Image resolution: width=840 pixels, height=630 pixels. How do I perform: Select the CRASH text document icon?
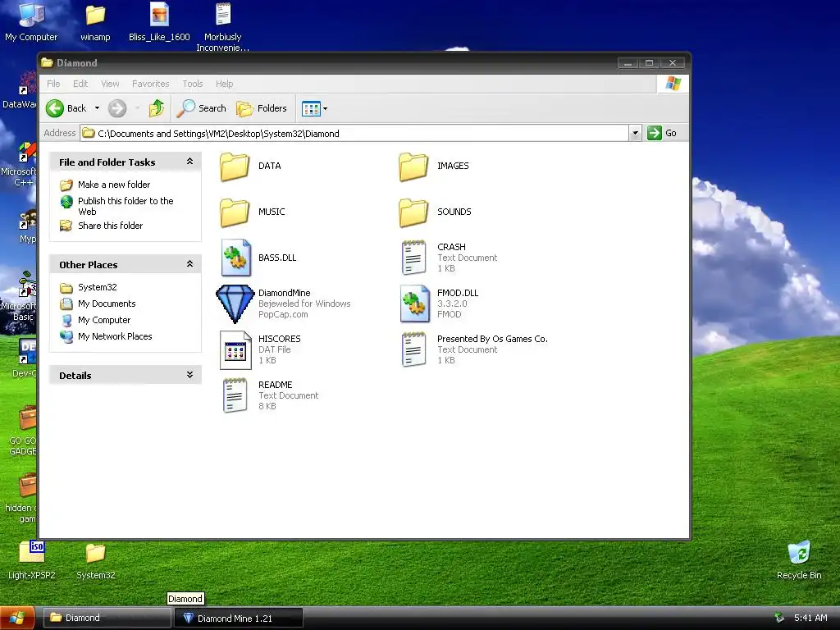[413, 258]
